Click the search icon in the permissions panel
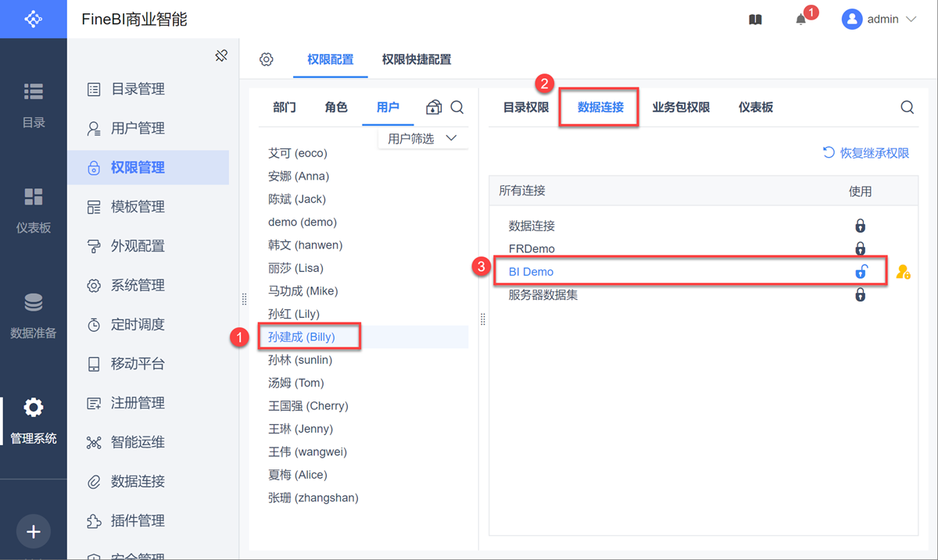Viewport: 938px width, 560px height. (907, 107)
